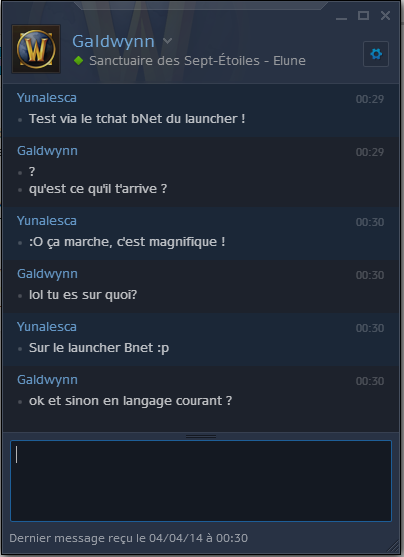Click the 'lol tu es sur quoi?' message
This screenshot has width=404, height=557.
(83, 295)
